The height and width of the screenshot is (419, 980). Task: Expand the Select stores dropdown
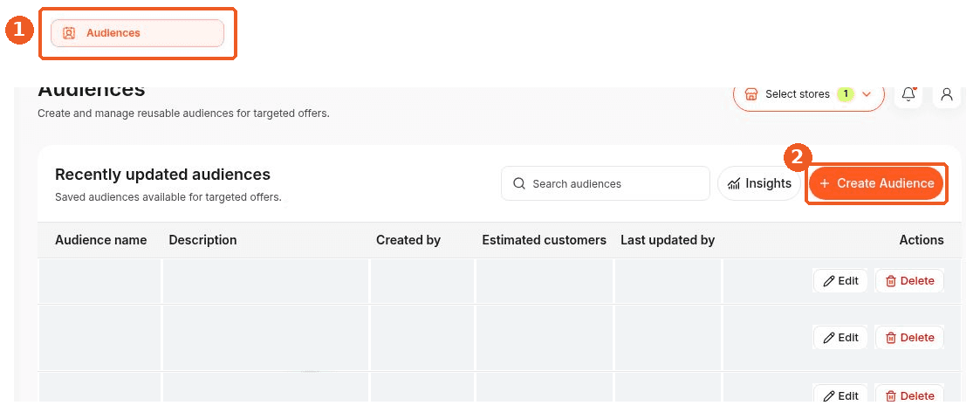click(809, 94)
